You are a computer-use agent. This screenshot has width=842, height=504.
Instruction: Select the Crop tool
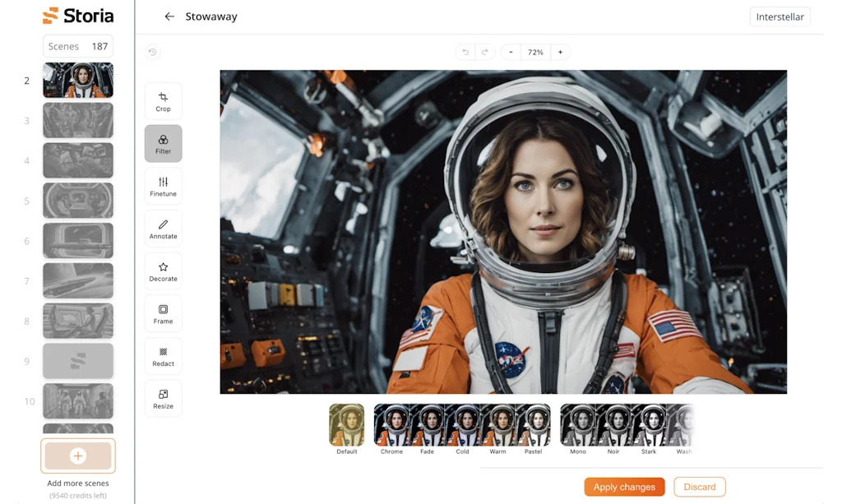click(163, 101)
